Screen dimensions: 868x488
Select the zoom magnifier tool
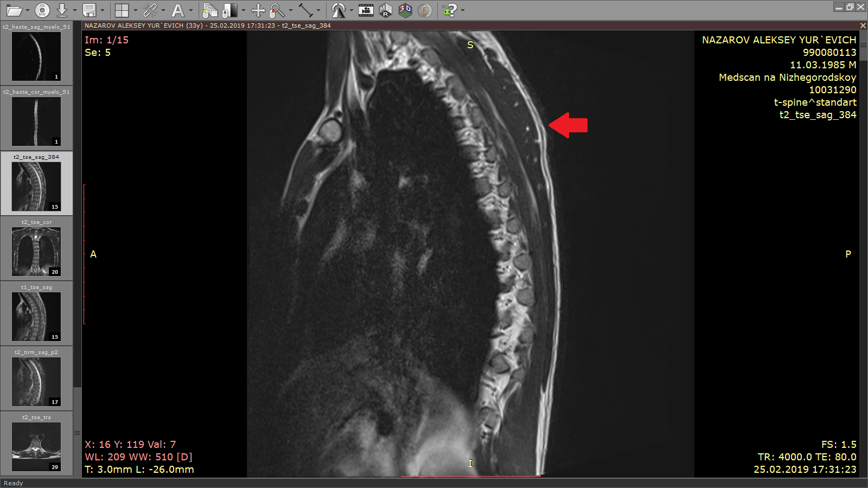point(277,10)
